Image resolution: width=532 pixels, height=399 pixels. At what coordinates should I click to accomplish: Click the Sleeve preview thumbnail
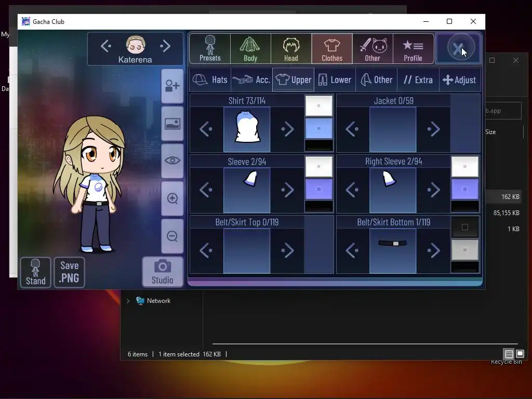pyautogui.click(x=247, y=190)
